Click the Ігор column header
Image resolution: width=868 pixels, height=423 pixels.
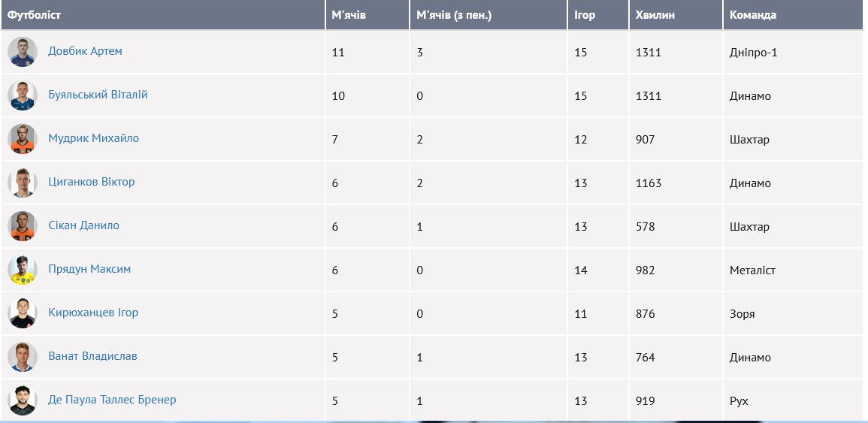pos(584,15)
